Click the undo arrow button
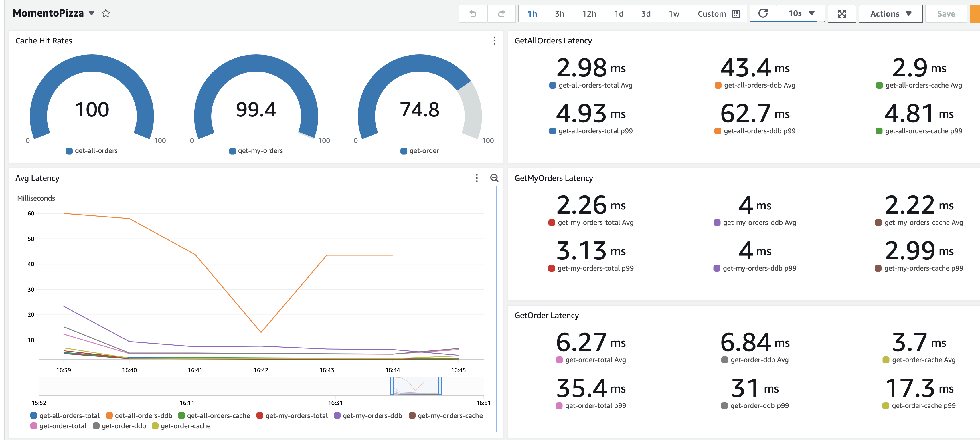 point(473,14)
